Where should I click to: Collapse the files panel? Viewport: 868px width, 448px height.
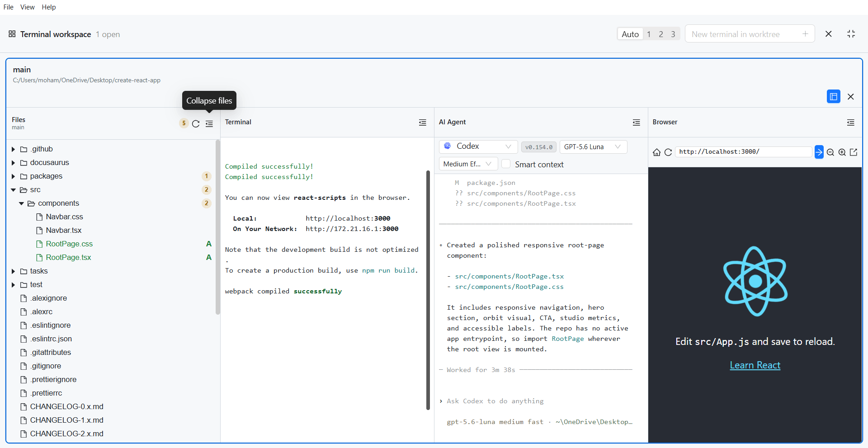(x=209, y=123)
